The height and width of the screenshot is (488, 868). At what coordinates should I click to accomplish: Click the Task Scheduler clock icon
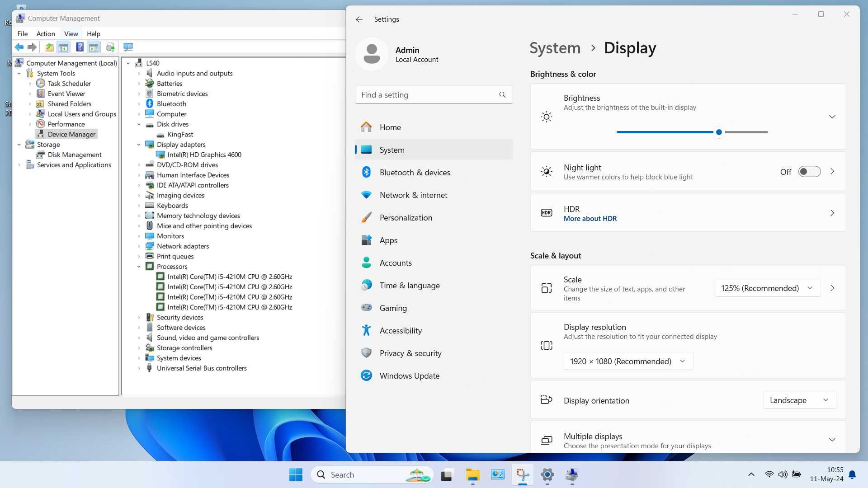point(41,83)
